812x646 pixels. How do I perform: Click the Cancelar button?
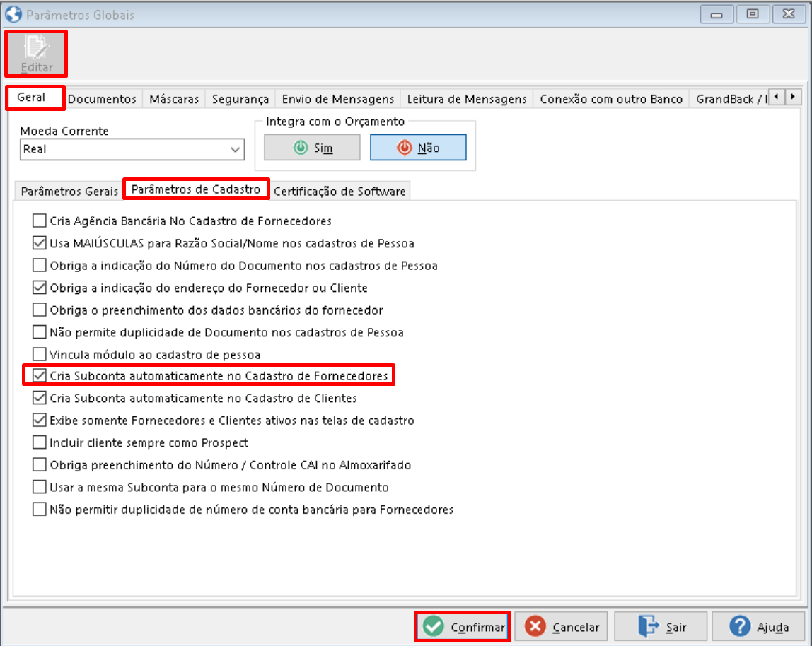pos(561,626)
